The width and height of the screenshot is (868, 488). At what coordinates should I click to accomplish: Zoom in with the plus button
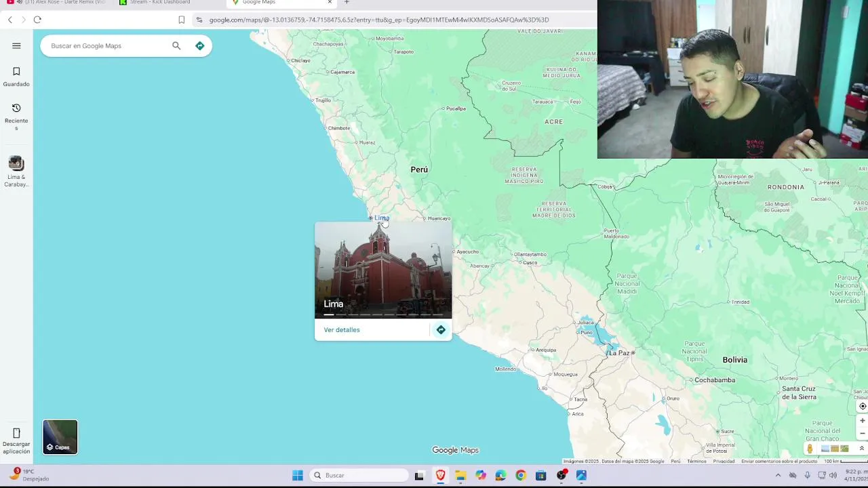[x=863, y=420]
